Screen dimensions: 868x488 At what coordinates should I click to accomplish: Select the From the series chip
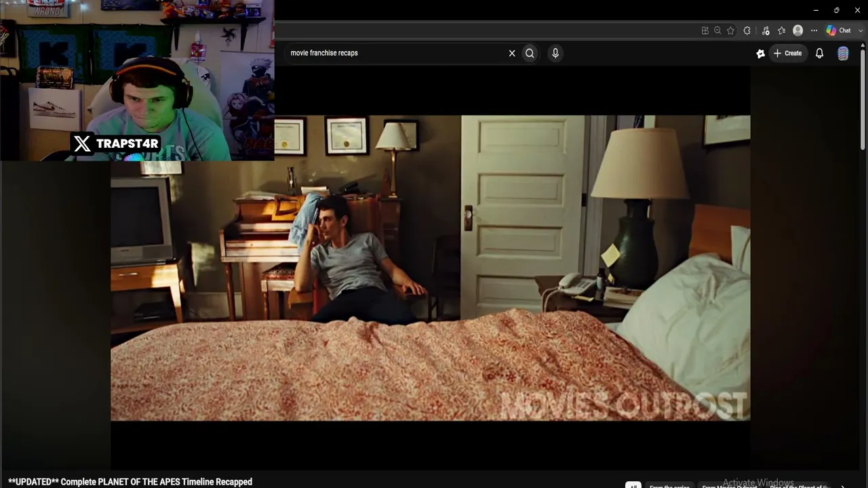click(x=669, y=486)
